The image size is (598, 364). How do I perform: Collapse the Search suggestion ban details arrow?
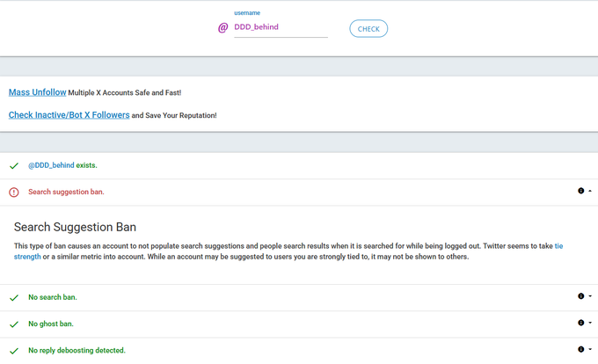tap(590, 191)
